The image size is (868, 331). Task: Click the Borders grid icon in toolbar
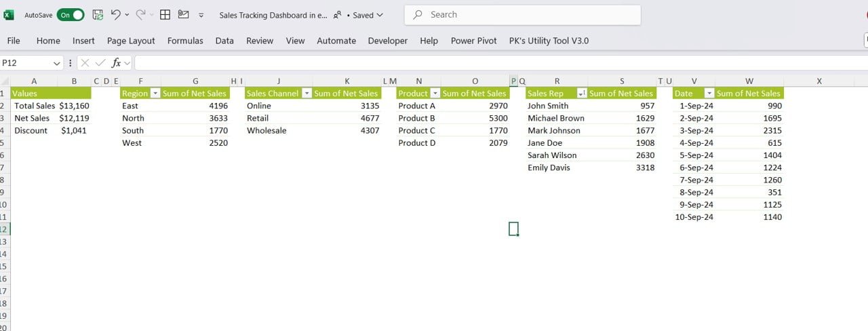[x=165, y=14]
